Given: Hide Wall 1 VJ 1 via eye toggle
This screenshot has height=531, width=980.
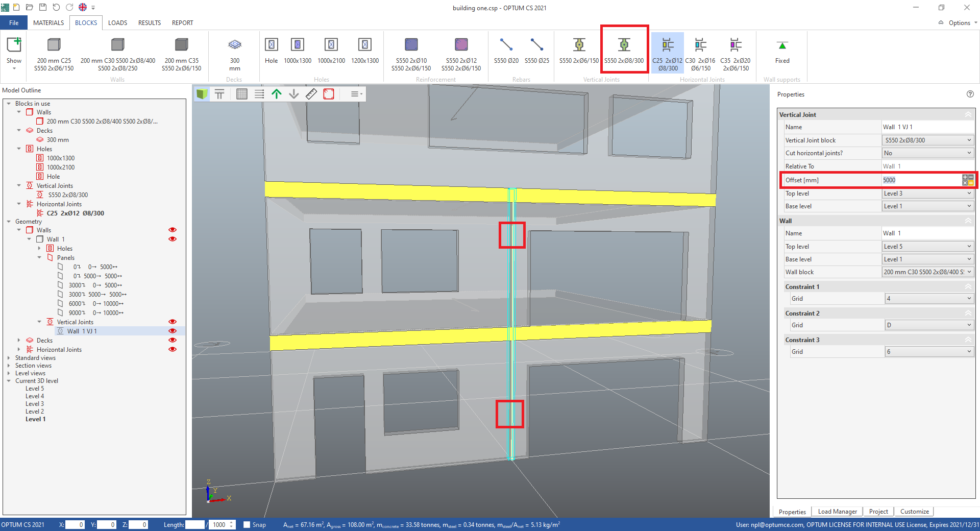Looking at the screenshot, I should [x=173, y=331].
